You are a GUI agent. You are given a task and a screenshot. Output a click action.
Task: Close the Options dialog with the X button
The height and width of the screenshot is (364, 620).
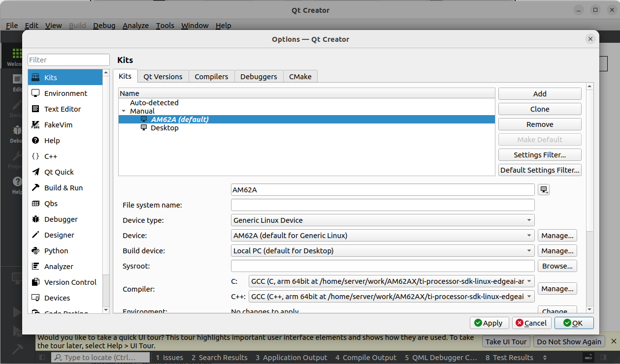(590, 39)
